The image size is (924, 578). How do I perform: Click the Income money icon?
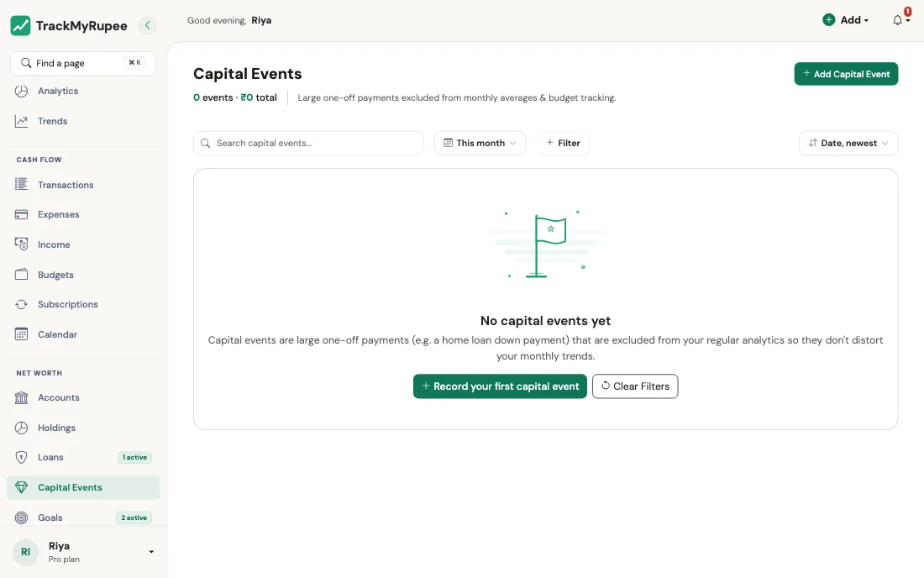[x=21, y=244]
